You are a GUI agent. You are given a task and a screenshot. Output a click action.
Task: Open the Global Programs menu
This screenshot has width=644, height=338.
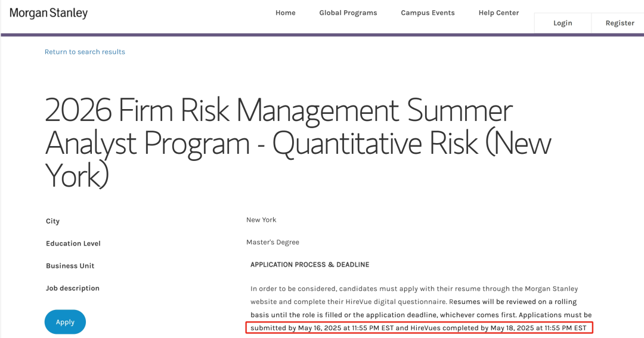(348, 13)
